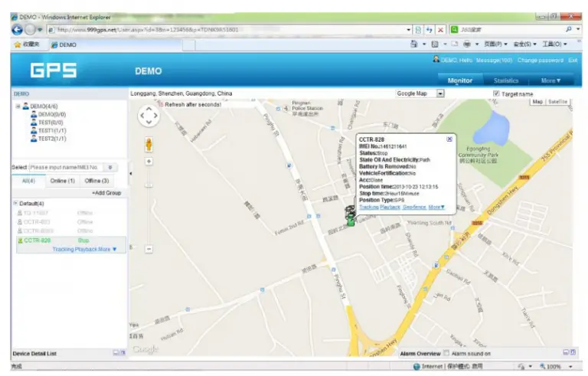The height and width of the screenshot is (376, 588).
Task: Click the filter arrow button beside Select field
Action: (110, 168)
